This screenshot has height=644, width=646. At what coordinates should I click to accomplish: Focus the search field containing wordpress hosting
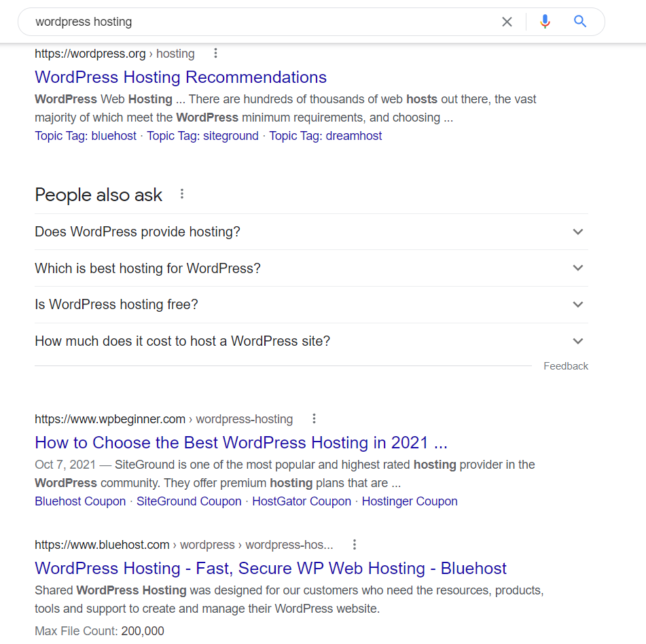(x=264, y=22)
